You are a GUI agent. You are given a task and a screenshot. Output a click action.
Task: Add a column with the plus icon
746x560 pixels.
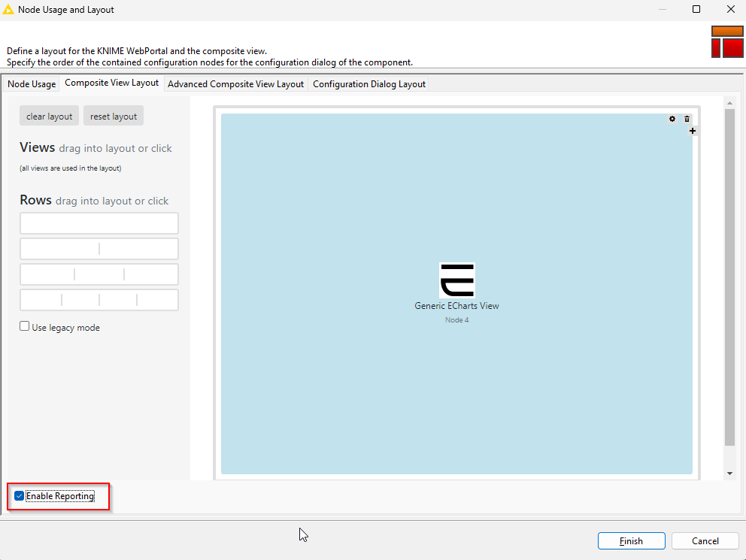693,131
